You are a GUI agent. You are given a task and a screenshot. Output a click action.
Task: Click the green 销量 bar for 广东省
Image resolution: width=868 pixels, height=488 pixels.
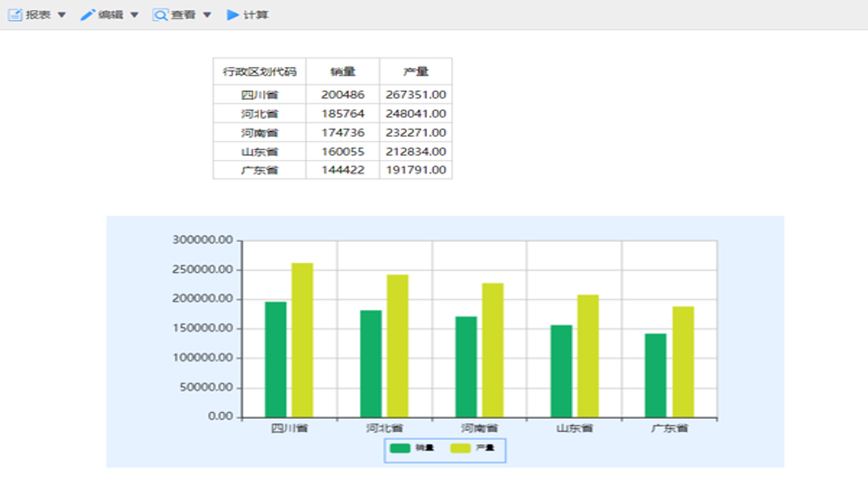point(656,375)
